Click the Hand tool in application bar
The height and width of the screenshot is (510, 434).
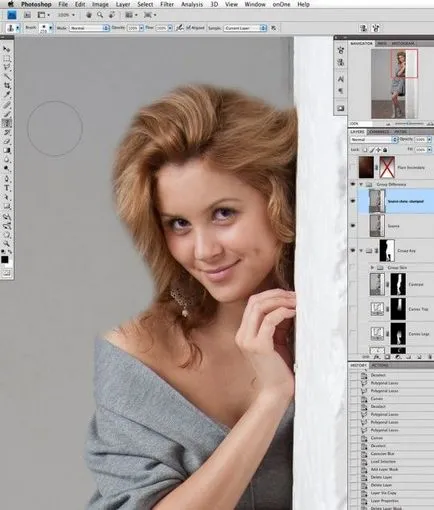(x=89, y=15)
